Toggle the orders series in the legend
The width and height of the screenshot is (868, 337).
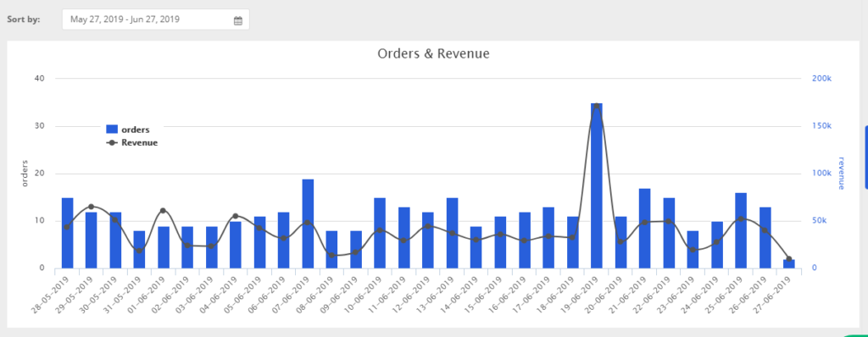point(128,130)
